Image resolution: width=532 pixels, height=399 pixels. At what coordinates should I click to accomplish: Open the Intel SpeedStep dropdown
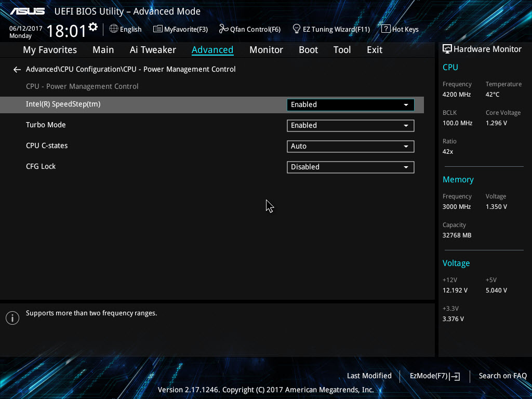pos(351,105)
